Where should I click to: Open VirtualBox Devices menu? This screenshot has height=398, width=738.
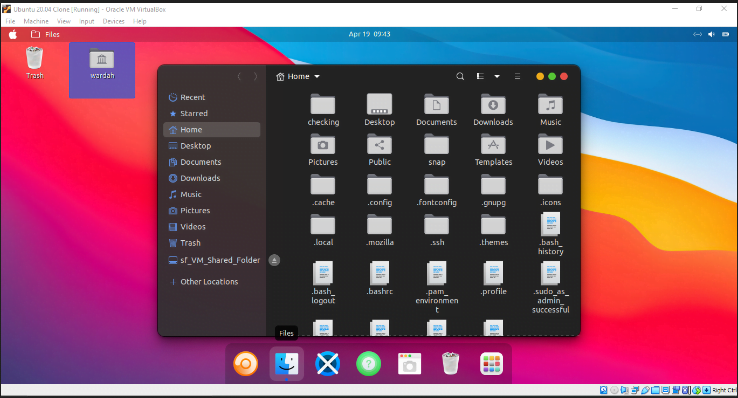pyautogui.click(x=113, y=21)
